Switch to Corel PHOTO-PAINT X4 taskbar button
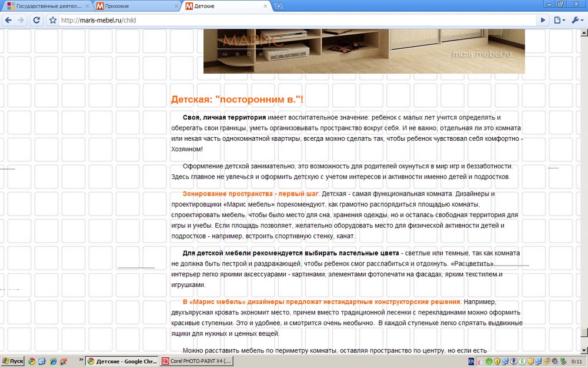 tap(196, 362)
